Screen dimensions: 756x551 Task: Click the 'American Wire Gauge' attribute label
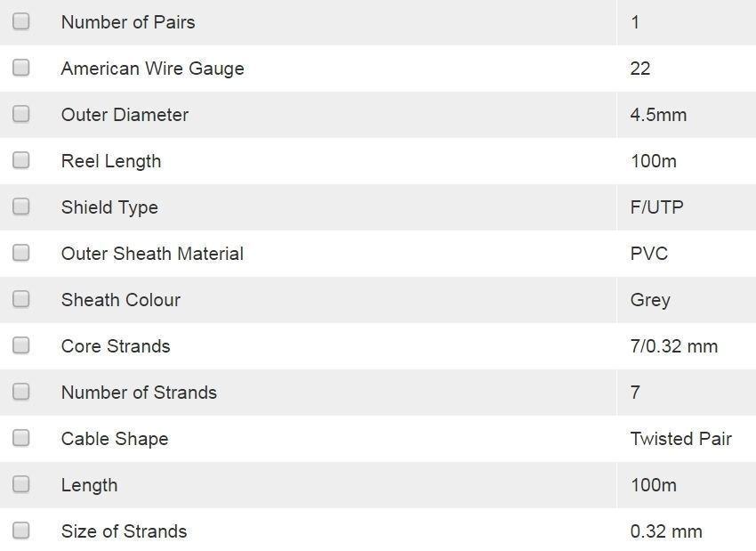point(152,69)
